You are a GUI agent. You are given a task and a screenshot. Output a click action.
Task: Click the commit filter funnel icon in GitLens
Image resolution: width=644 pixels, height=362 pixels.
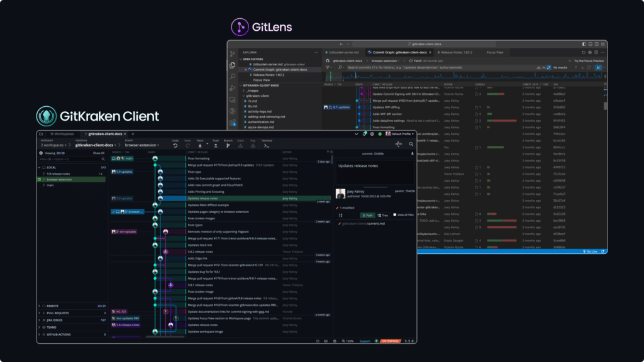coord(328,67)
